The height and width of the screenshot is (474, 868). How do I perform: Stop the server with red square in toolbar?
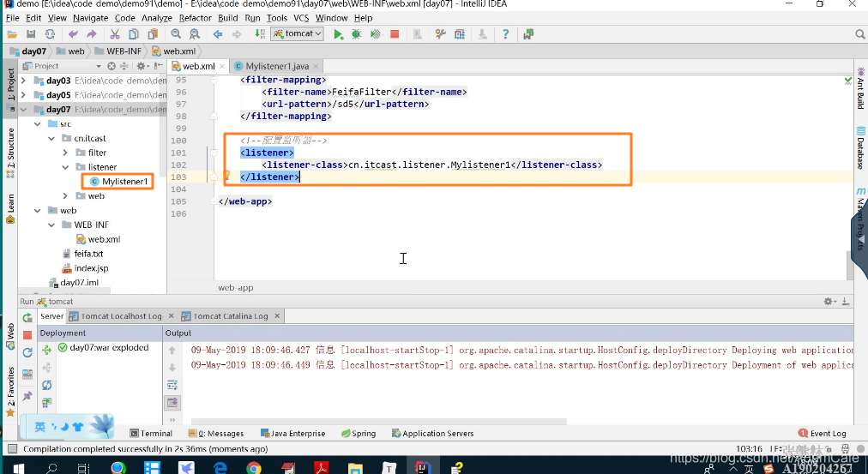click(395, 34)
